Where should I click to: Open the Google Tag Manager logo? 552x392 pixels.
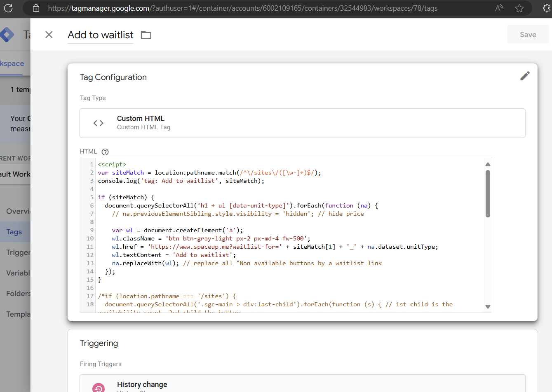click(x=7, y=35)
